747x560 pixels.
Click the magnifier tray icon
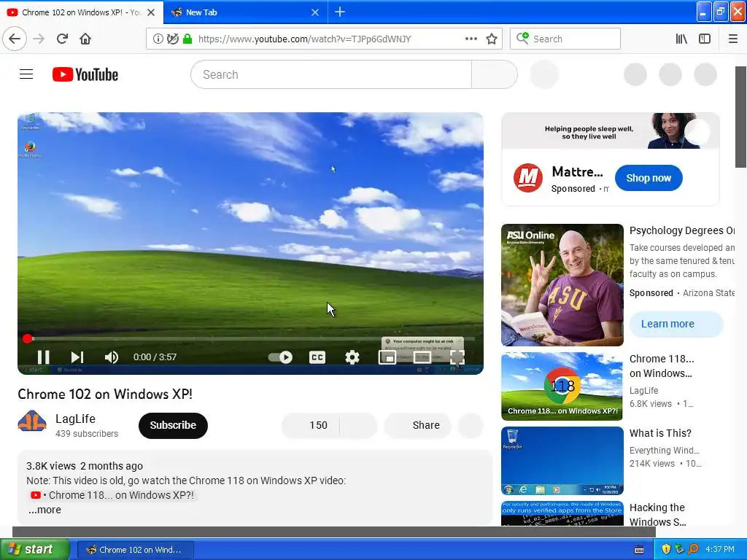(x=693, y=550)
